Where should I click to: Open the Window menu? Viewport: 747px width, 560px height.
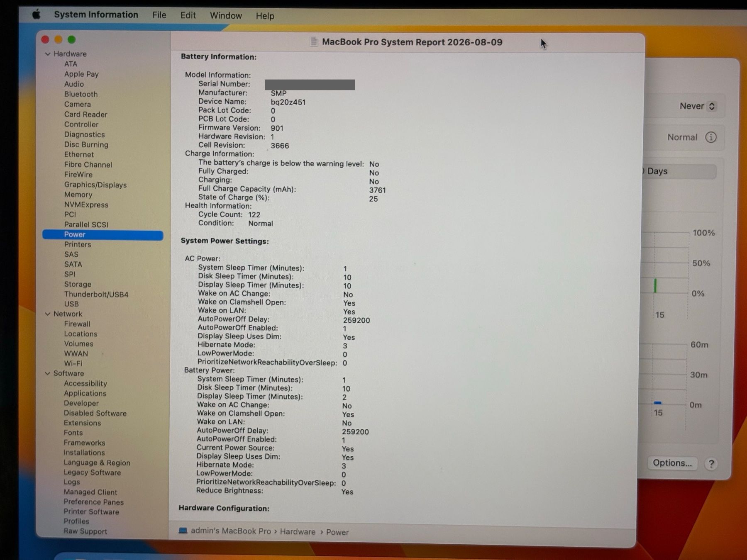coord(226,16)
